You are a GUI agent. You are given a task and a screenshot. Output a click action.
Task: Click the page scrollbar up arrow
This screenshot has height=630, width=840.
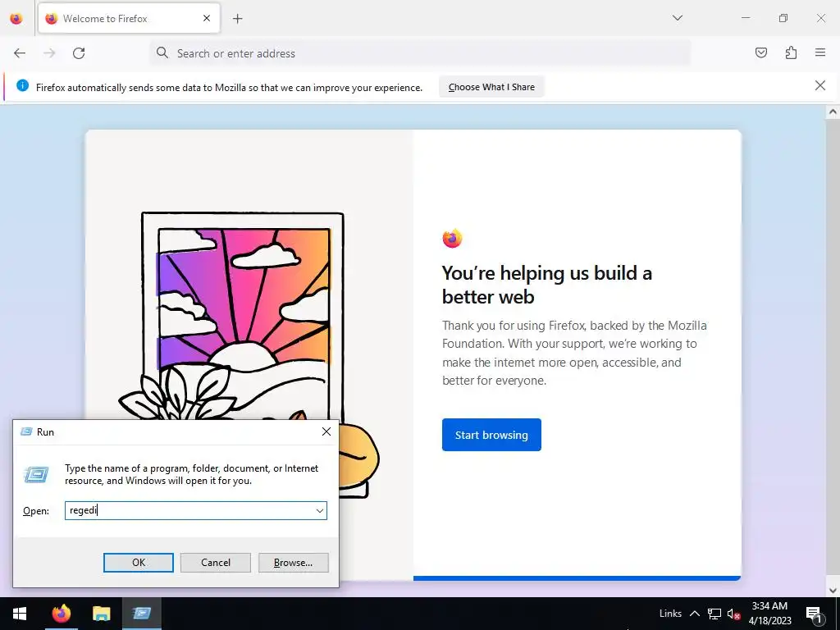pos(832,112)
